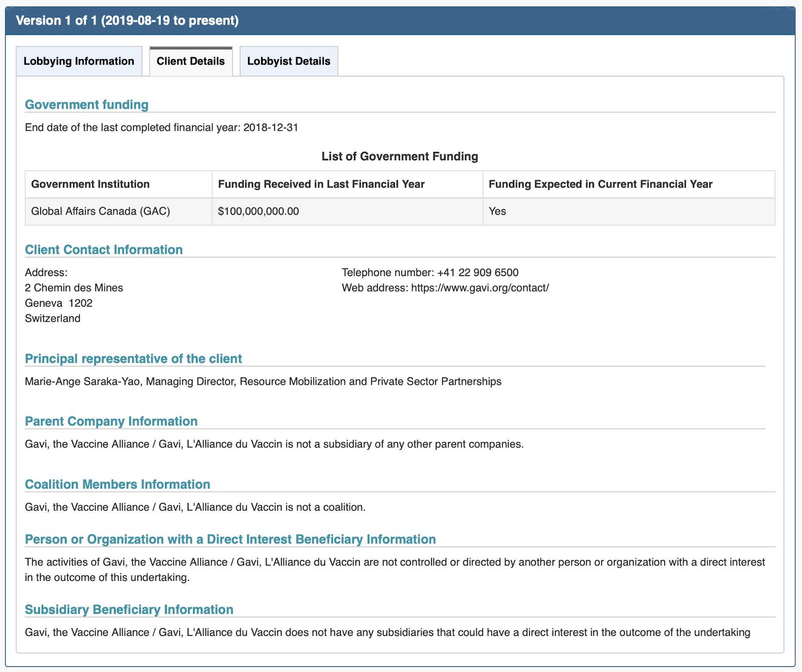
Task: Open the Lobbyist Details tab
Action: click(289, 61)
